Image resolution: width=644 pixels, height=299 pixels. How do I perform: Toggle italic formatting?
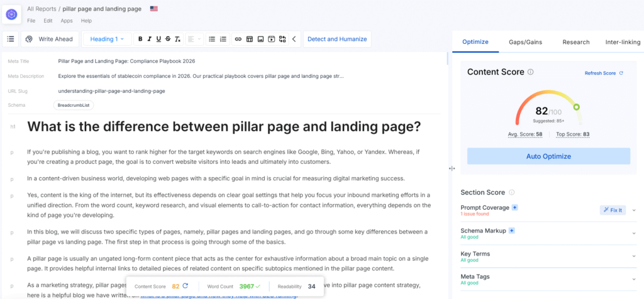(x=150, y=39)
